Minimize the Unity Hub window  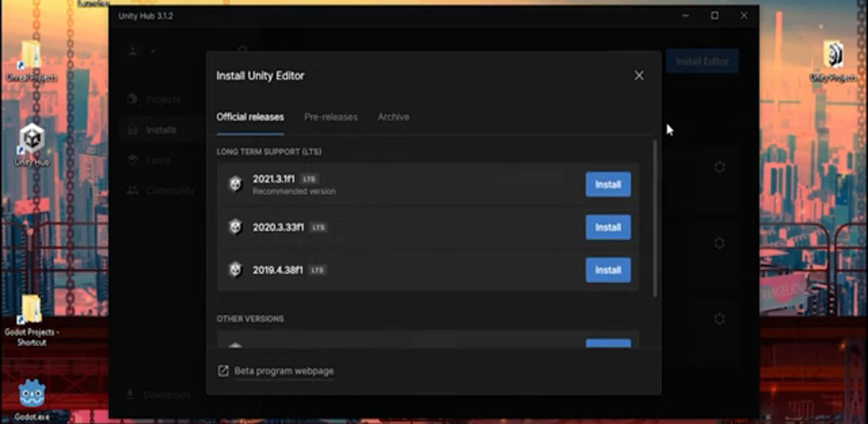click(686, 16)
